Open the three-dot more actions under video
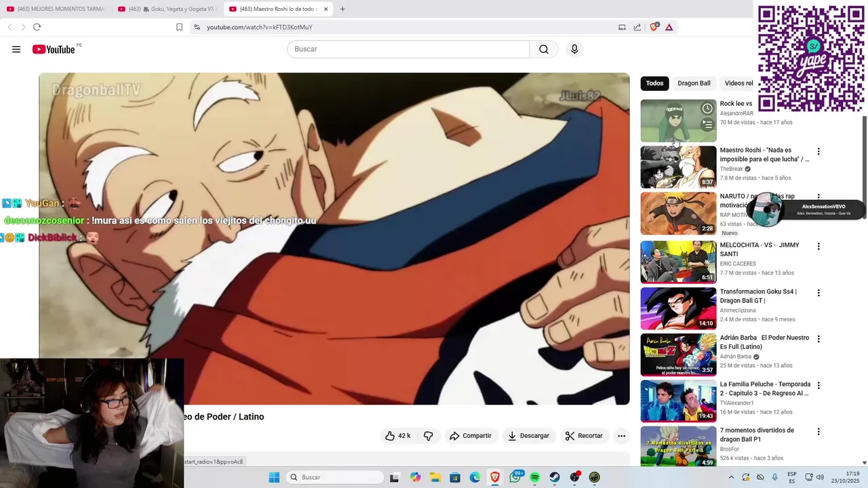Image resolution: width=868 pixels, height=488 pixels. [621, 436]
